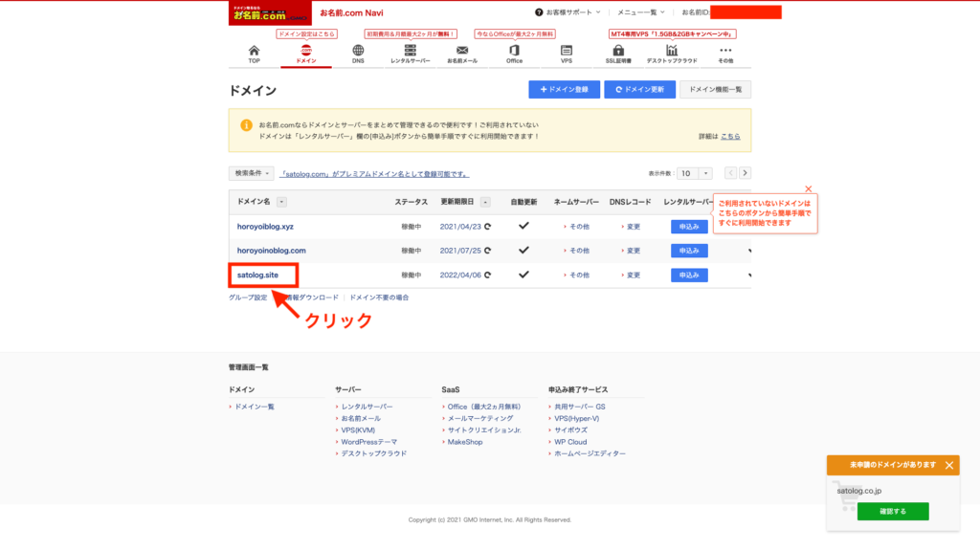Close the 未申請のドメイン popup

(949, 466)
